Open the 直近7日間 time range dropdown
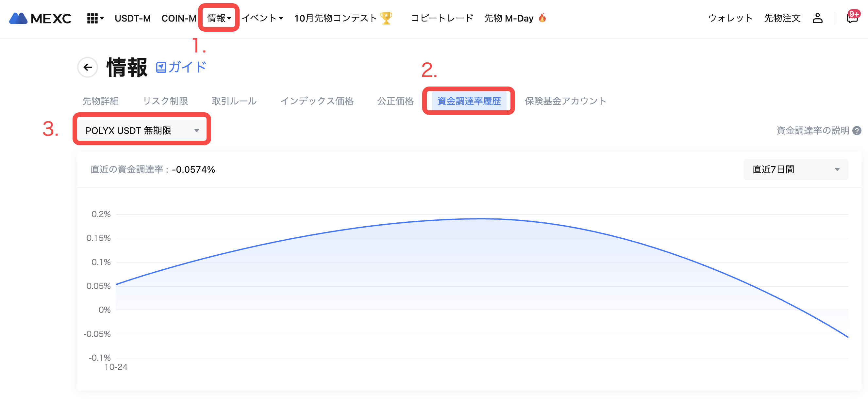This screenshot has width=868, height=399. pyautogui.click(x=795, y=169)
